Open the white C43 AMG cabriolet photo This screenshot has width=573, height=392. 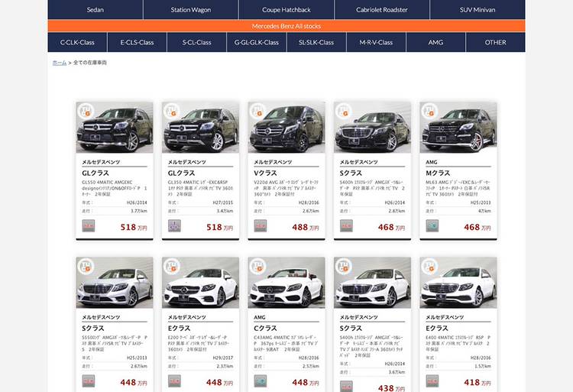[286, 283]
